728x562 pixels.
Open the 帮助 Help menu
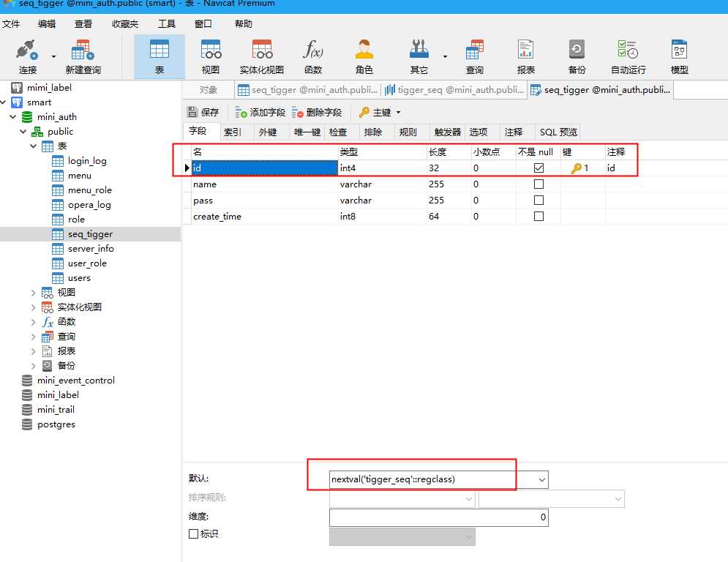244,23
